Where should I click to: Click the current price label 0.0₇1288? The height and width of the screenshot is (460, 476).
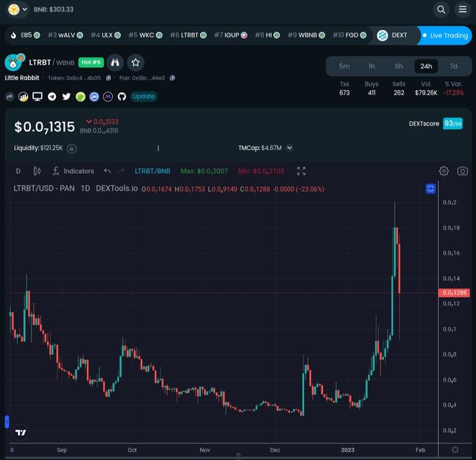coord(454,293)
